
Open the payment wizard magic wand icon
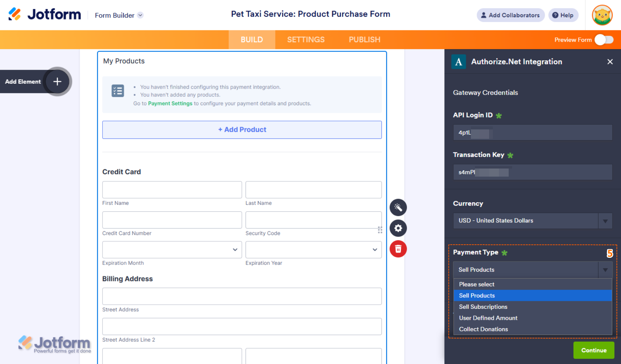pos(398,207)
